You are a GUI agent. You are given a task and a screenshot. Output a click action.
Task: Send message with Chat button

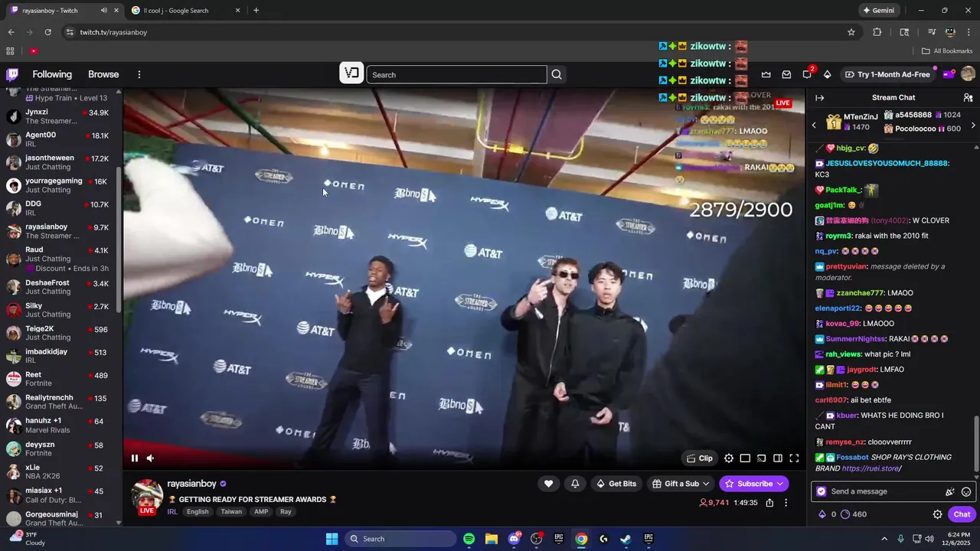point(962,514)
